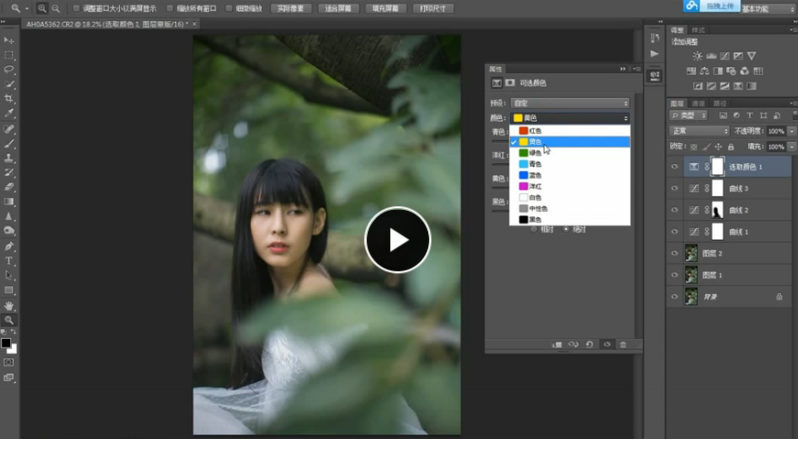Select the Horizontal Type tool

click(9, 261)
